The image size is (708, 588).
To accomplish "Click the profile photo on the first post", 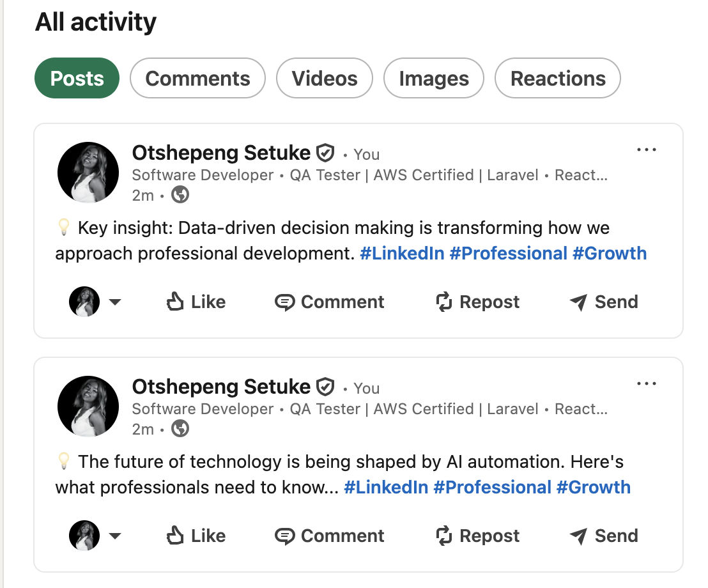I will pos(88,173).
